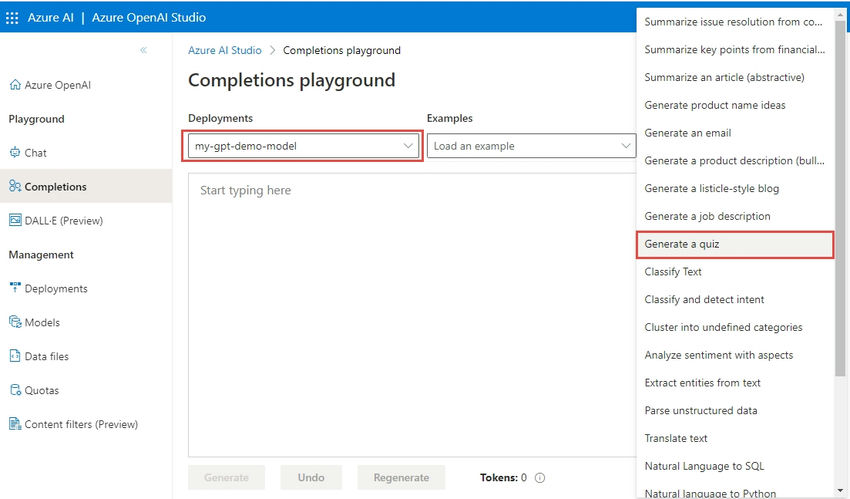Click the Content filters (Preview) icon
The width and height of the screenshot is (850, 499).
[x=15, y=424]
